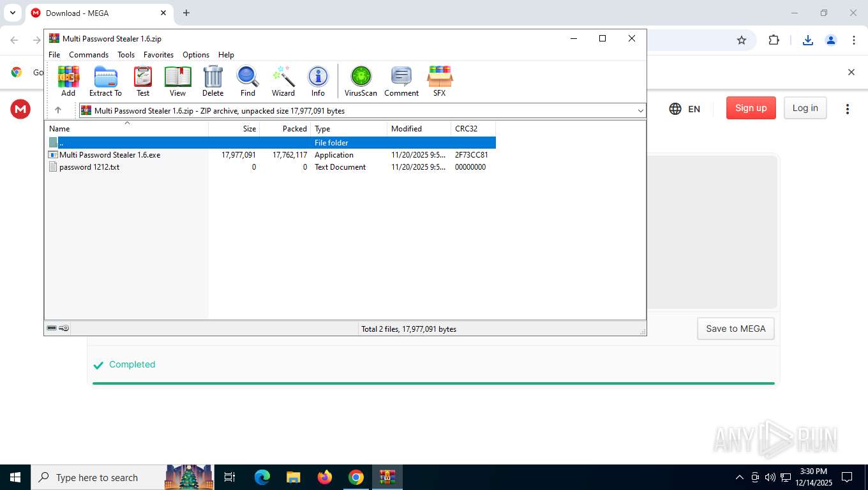Click the Add toolbar icon in WinRAR
868x490 pixels.
(68, 81)
